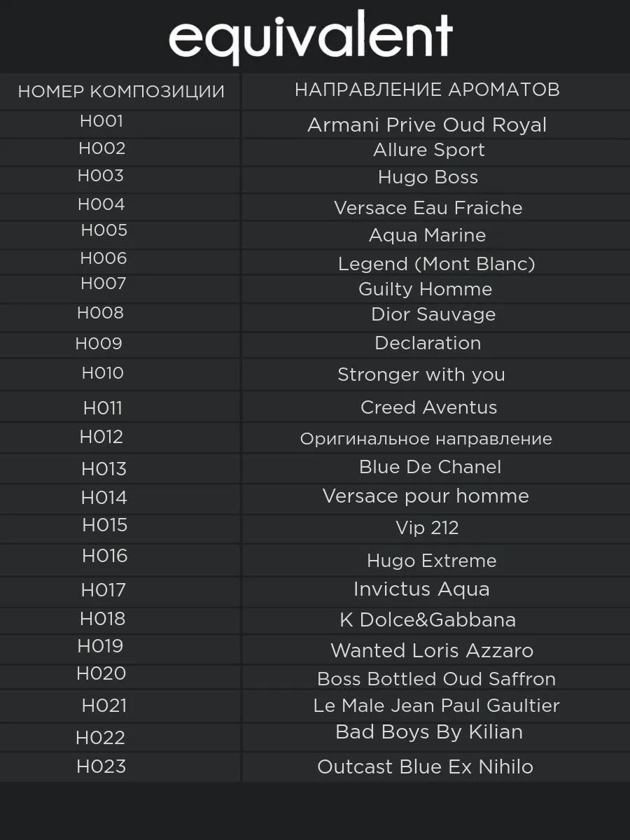Select Dior Sauvage fragrance name
The width and height of the screenshot is (630, 840).
[433, 314]
